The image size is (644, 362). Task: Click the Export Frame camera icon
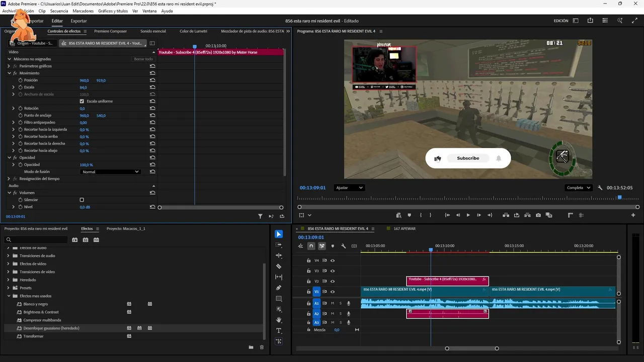click(x=538, y=215)
